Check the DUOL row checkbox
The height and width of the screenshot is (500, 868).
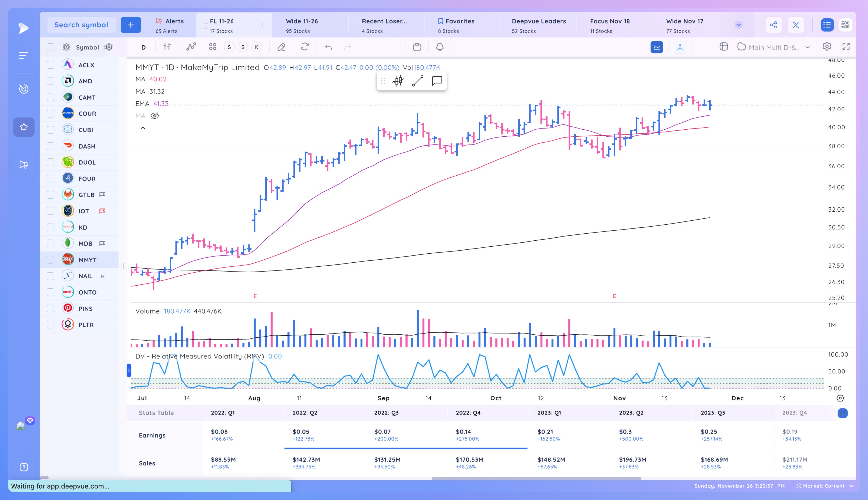click(50, 162)
